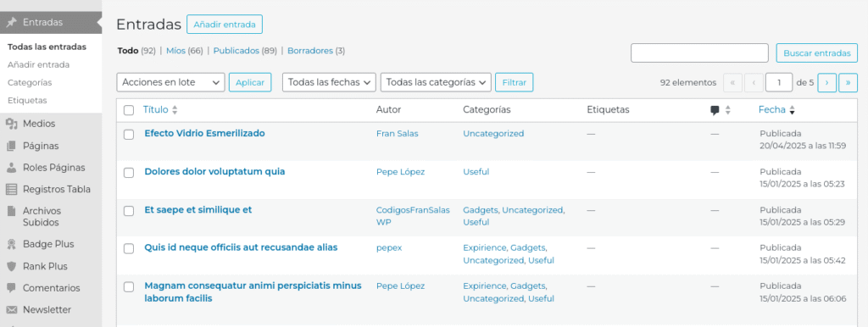Click the Newsletter envelope icon
Screen dimensions: 868x327
[11, 310]
